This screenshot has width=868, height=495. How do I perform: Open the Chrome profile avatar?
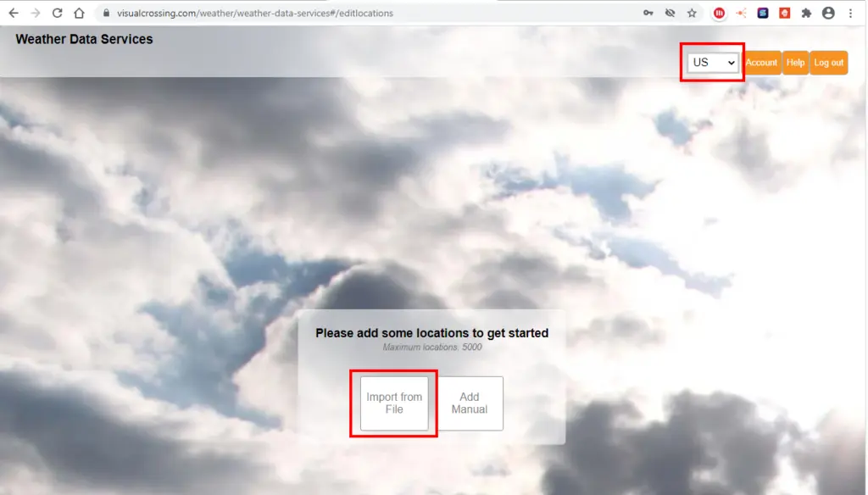point(828,14)
